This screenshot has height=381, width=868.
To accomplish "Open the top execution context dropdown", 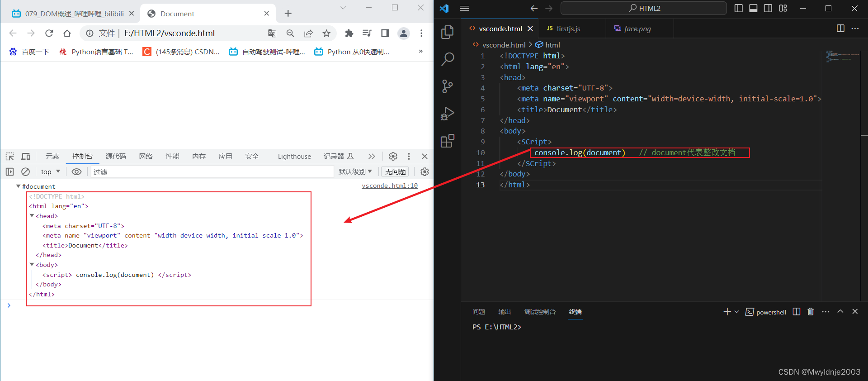I will 50,171.
